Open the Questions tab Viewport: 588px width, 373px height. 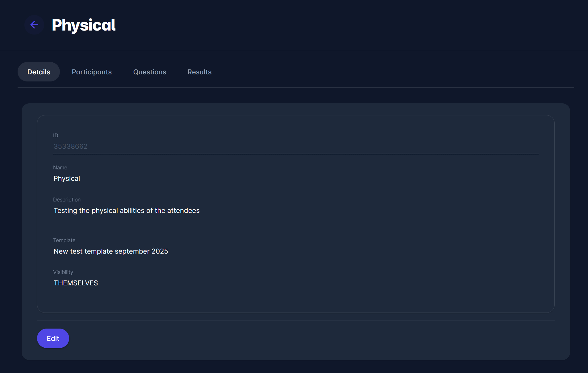[149, 72]
